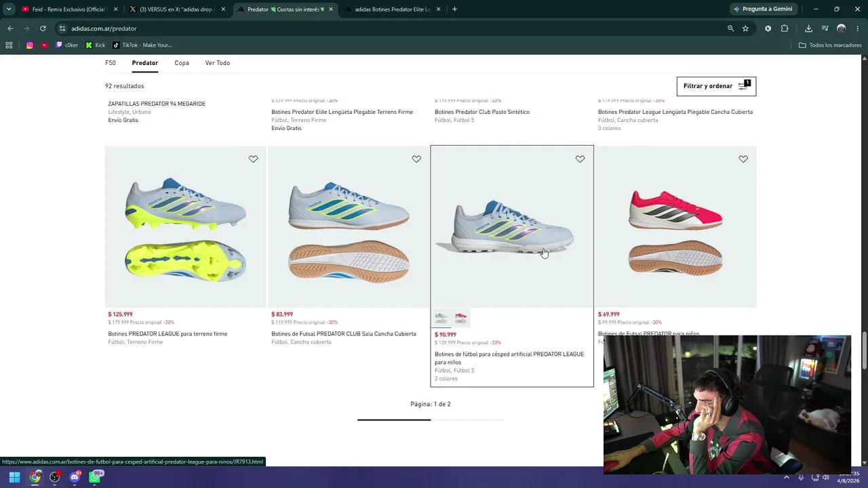Open the Kick bookmark
This screenshot has height=488, width=868.
pyautogui.click(x=96, y=45)
